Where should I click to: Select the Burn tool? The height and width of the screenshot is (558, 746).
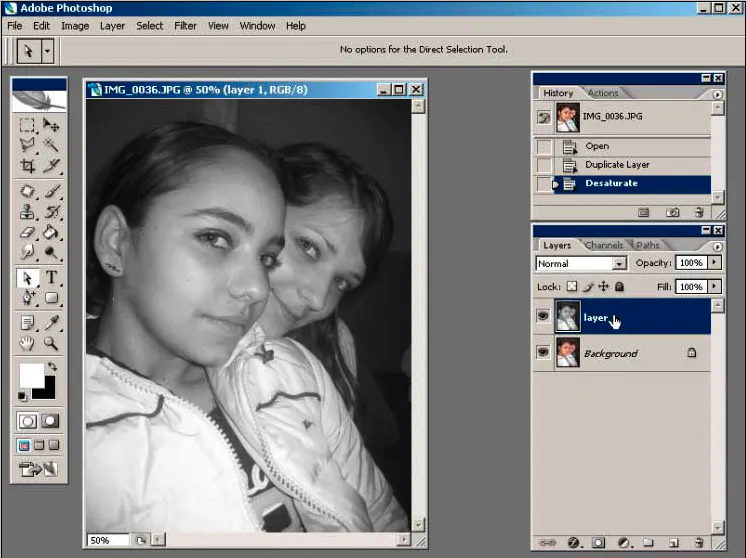pos(51,252)
